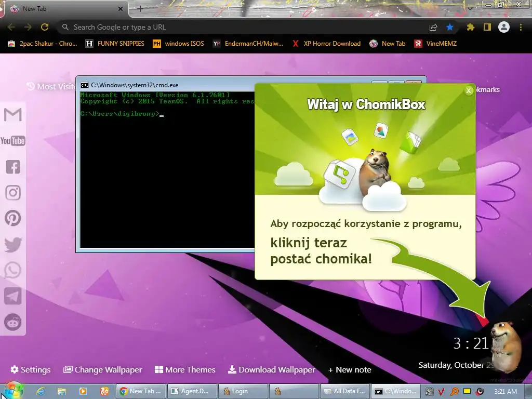Launch Windows Media Player from the taskbar
532x399 pixels.
click(x=83, y=391)
